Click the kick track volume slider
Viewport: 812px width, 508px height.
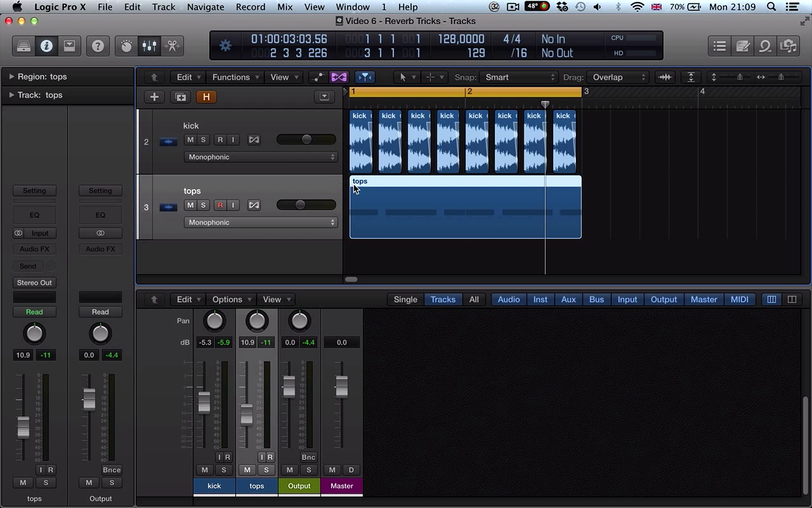click(306, 140)
